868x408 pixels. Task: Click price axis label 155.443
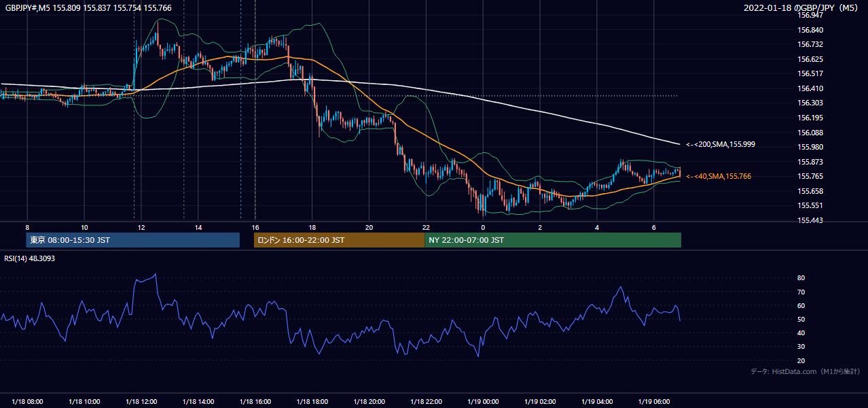[810, 220]
